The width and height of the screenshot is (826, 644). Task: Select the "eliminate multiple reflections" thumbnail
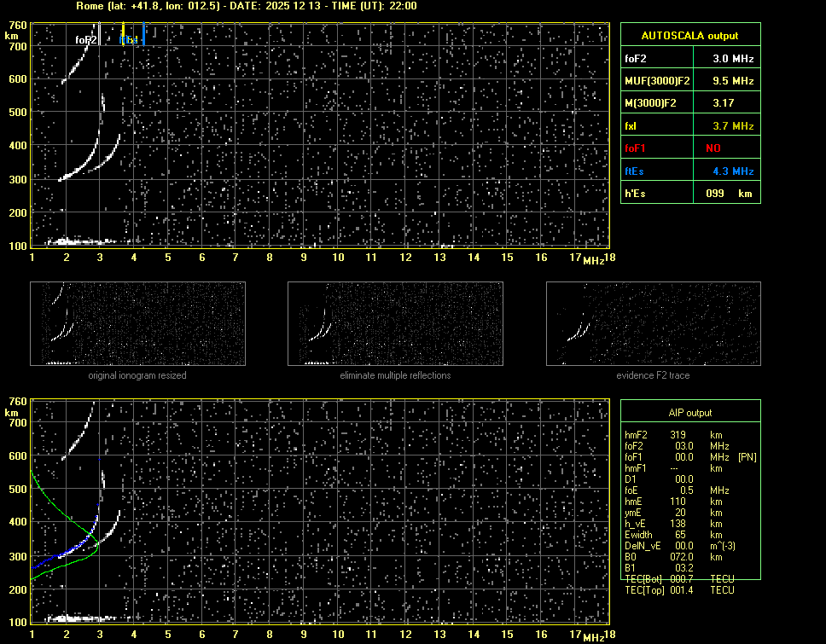tap(395, 324)
